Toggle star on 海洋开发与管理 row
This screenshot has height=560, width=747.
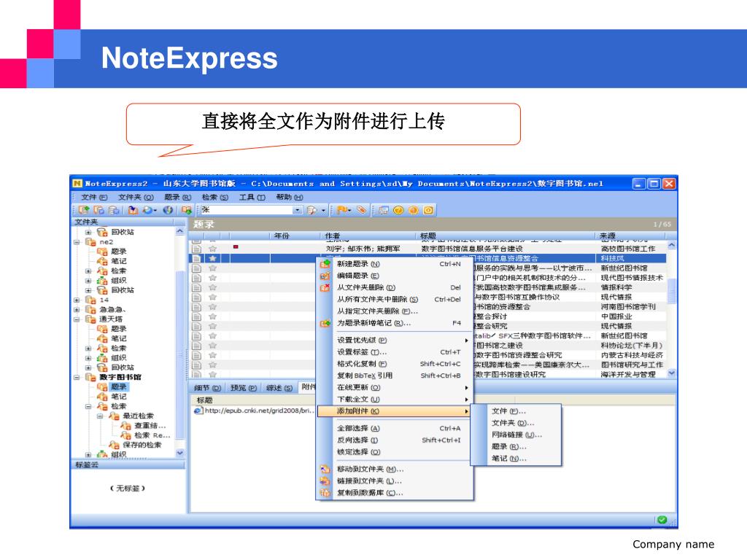(212, 374)
